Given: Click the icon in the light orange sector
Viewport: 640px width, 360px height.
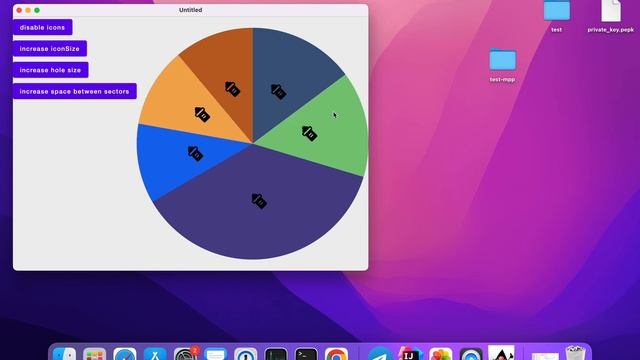Looking at the screenshot, I should pos(202,115).
